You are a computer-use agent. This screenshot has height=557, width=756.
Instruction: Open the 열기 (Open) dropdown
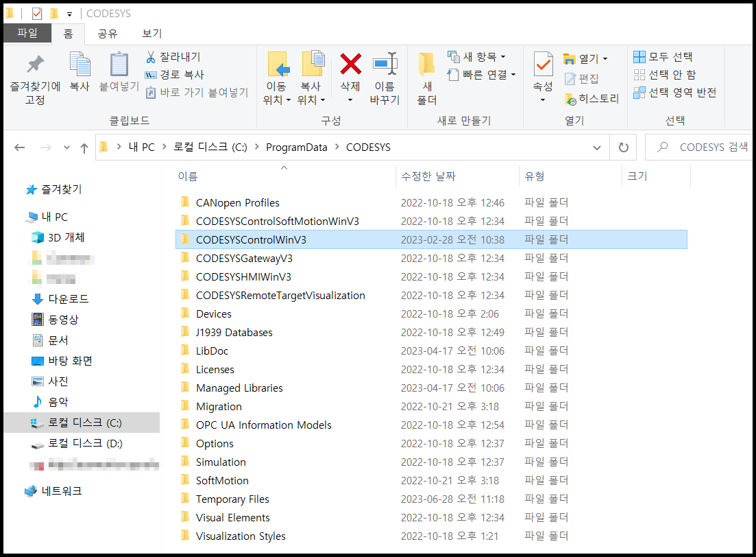(585, 59)
